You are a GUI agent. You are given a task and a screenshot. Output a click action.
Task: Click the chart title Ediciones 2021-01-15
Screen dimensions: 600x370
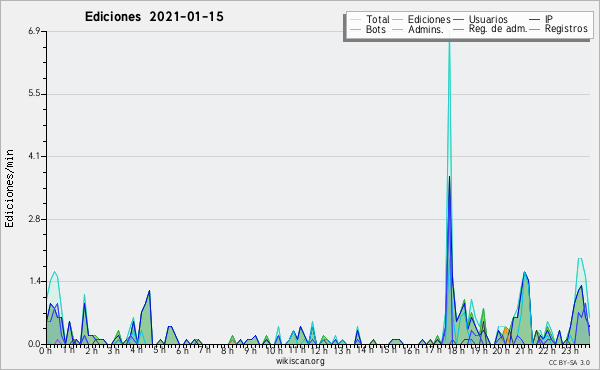[x=154, y=17]
